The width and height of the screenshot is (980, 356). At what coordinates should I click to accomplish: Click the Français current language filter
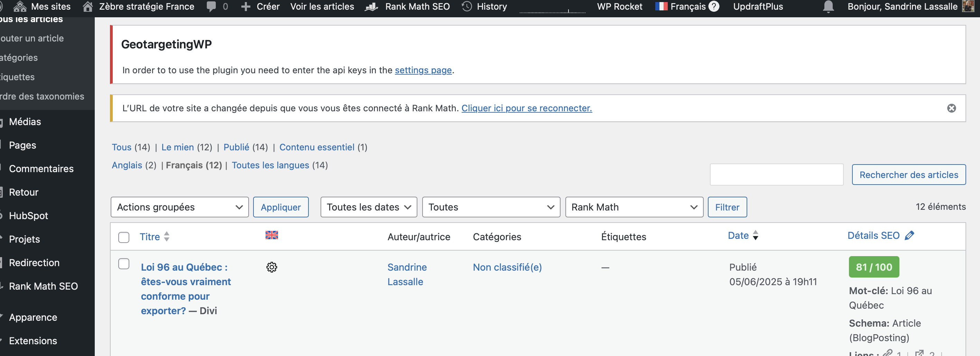point(194,165)
